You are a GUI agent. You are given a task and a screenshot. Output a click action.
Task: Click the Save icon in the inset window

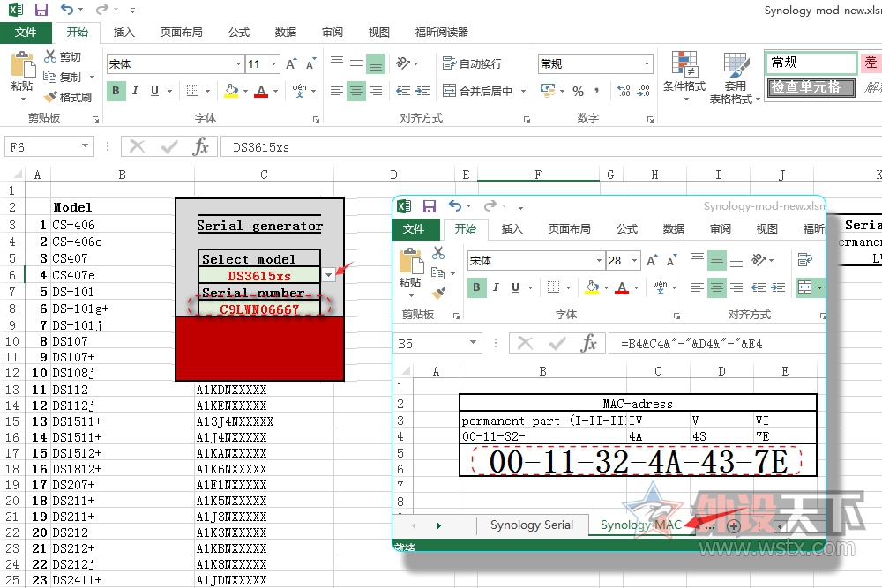430,206
